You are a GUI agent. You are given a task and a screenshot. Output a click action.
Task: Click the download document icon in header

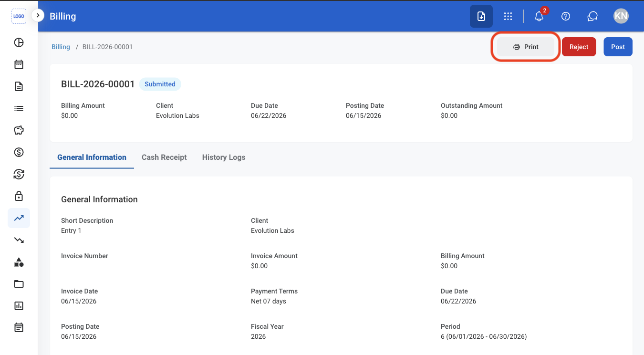(481, 16)
